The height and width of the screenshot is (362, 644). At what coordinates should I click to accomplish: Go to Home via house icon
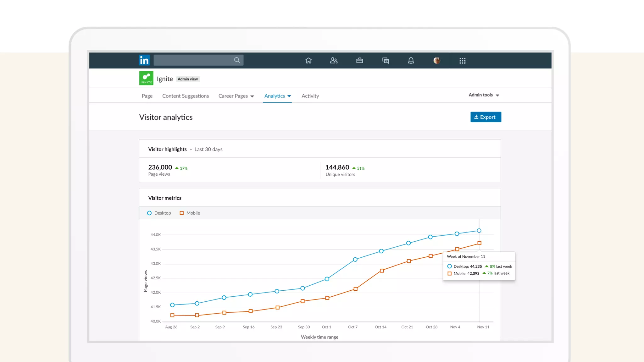(x=308, y=60)
